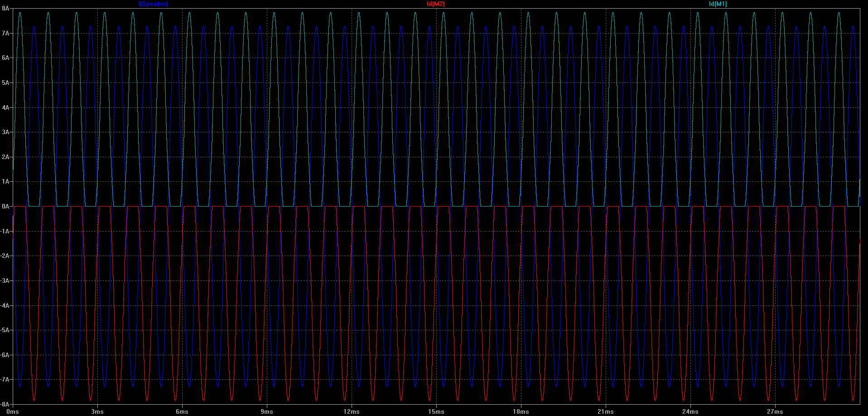Click the 12ms time axis label
Image resolution: width=868 pixels, height=416 pixels.
coord(352,412)
